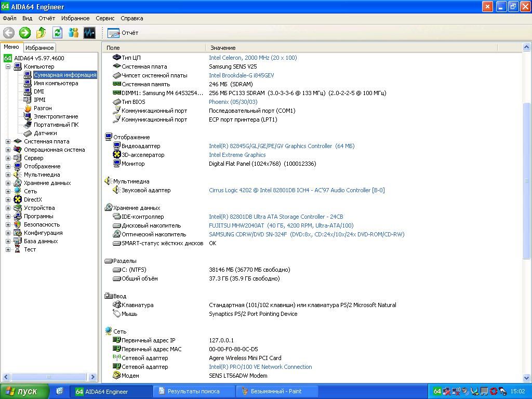This screenshot has width=532, height=399.
Task: Click the Значение column header
Action: pos(351,48)
